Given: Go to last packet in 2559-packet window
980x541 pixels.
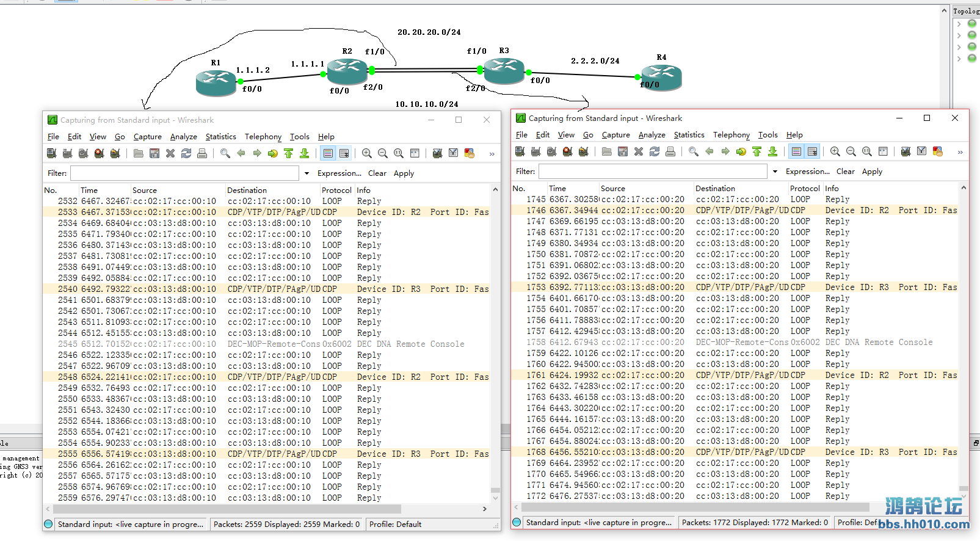Looking at the screenshot, I should pos(305,153).
